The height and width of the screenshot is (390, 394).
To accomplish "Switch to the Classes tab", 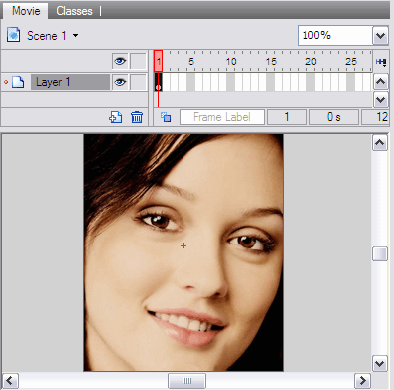I will coord(74,11).
